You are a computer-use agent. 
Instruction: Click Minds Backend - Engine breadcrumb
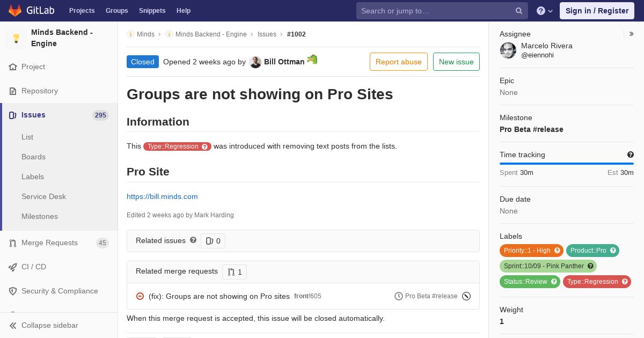pos(211,34)
